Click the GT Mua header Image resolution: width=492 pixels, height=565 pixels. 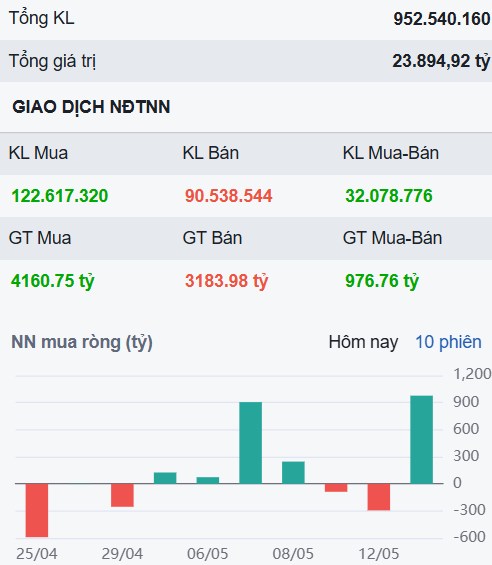pos(40,238)
